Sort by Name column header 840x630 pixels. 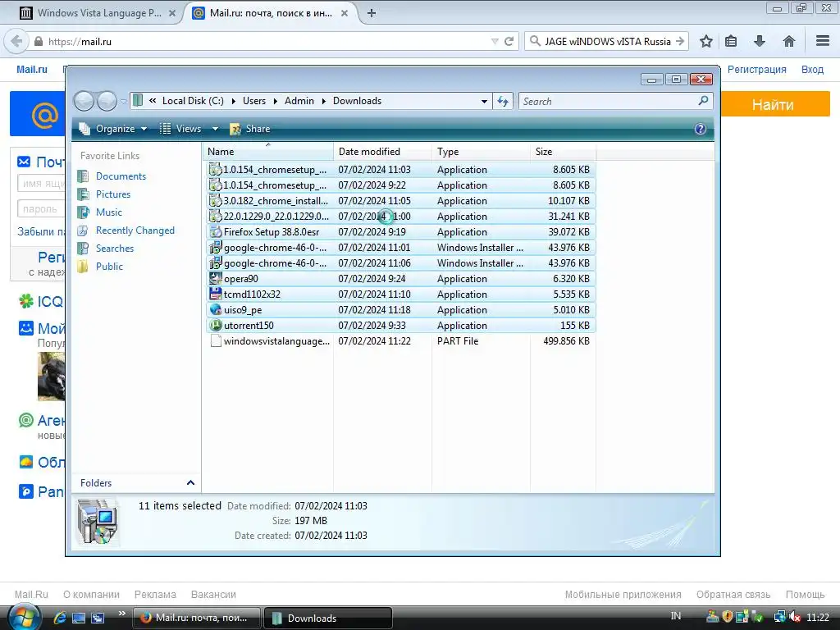point(268,152)
